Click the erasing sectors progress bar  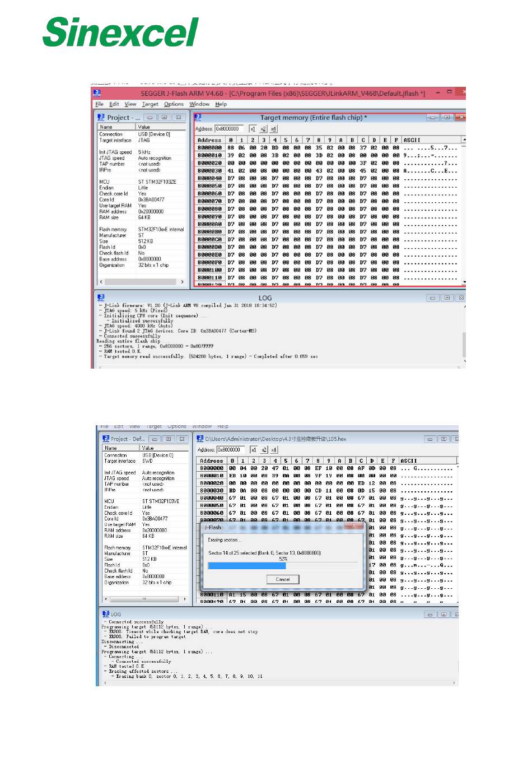[283, 566]
